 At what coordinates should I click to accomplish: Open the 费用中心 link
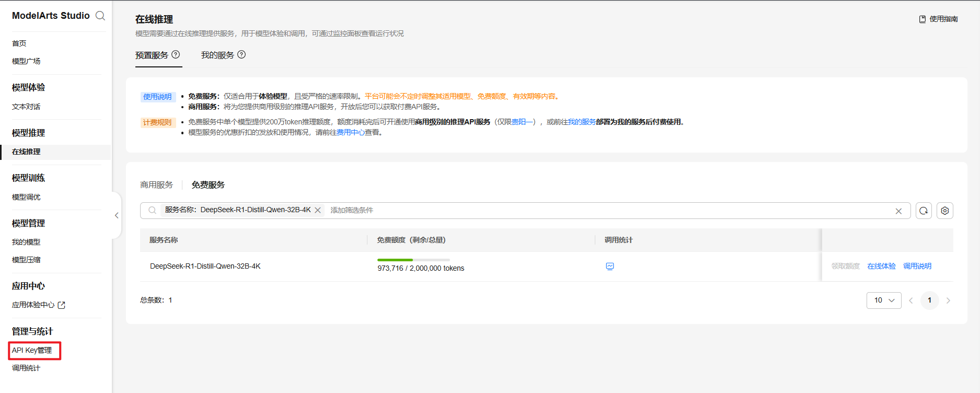(351, 132)
